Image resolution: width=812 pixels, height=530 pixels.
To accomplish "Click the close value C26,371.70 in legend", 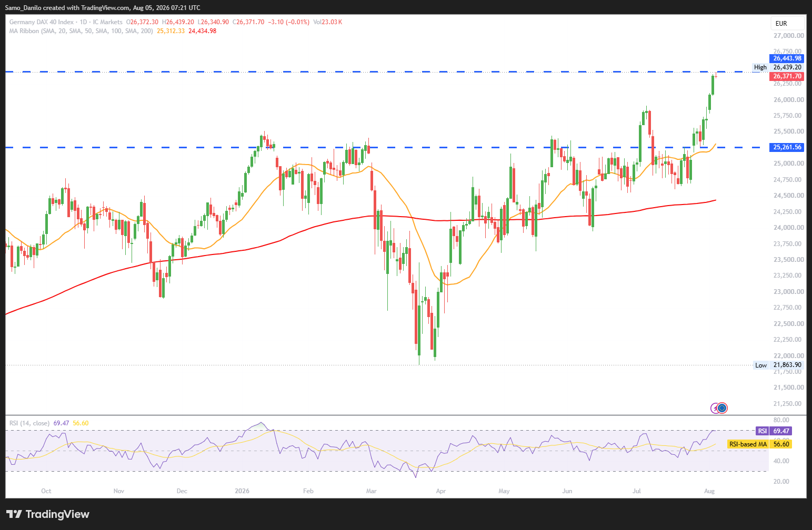I will click(248, 22).
